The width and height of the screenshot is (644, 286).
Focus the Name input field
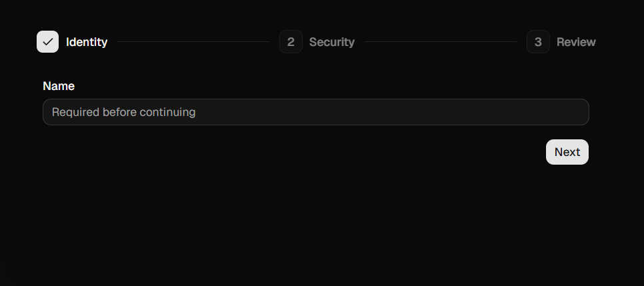coord(316,112)
